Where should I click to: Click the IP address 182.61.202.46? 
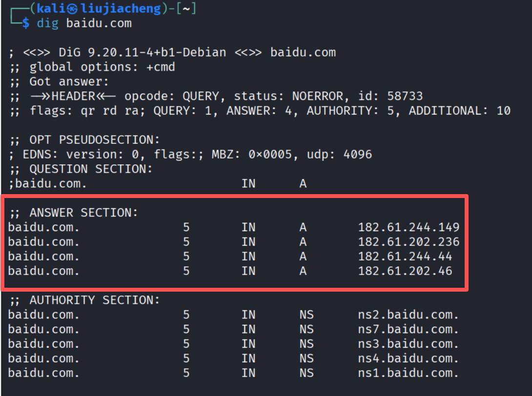pyautogui.click(x=405, y=271)
